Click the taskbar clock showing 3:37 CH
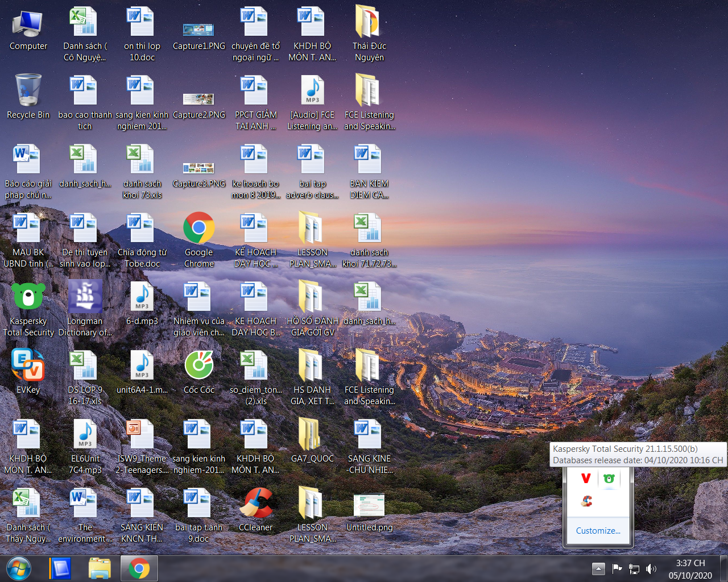 (x=690, y=569)
